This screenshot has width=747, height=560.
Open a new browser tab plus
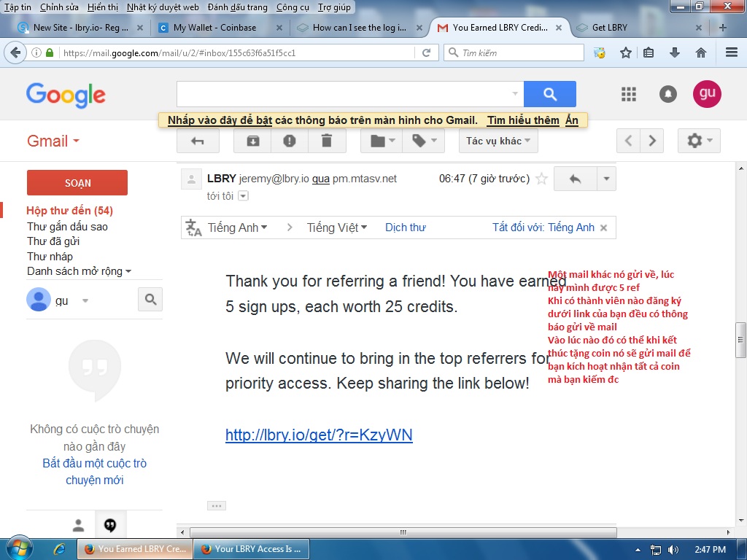[722, 28]
